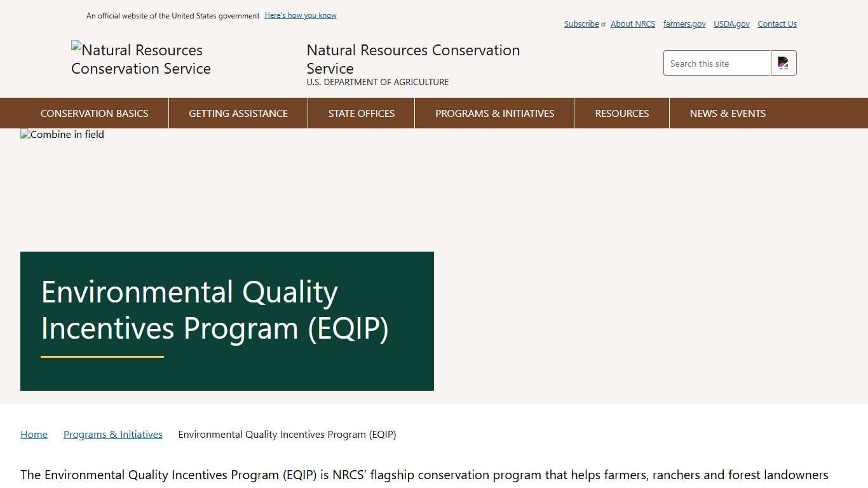Image resolution: width=868 pixels, height=488 pixels.
Task: Expand the GETTING ASSISTANCE menu
Action: (x=238, y=113)
